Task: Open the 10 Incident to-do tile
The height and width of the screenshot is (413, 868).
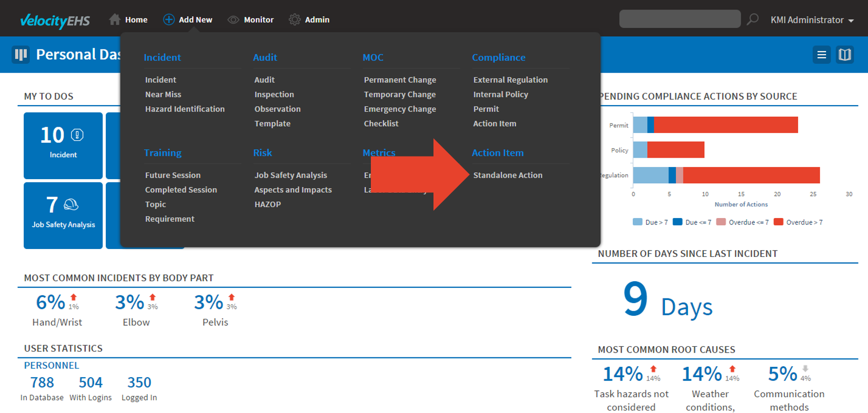Action: [x=63, y=145]
